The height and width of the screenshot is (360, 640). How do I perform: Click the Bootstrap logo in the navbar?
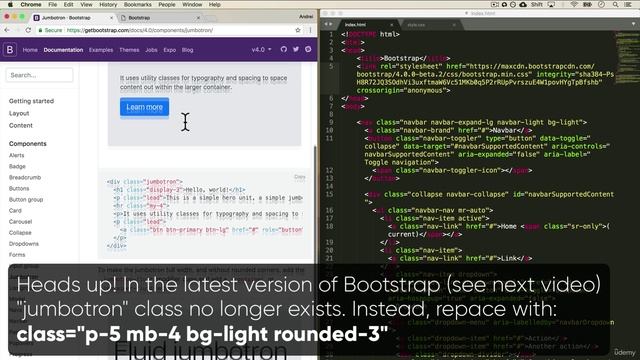point(10,50)
